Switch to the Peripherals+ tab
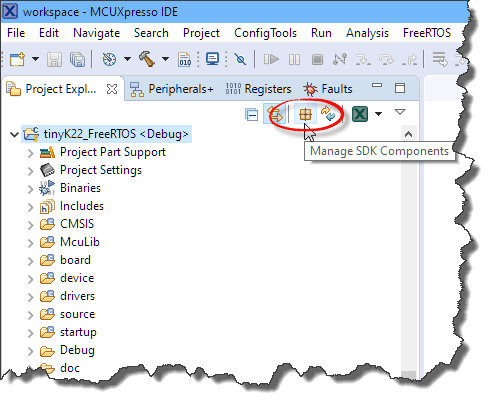 172,89
